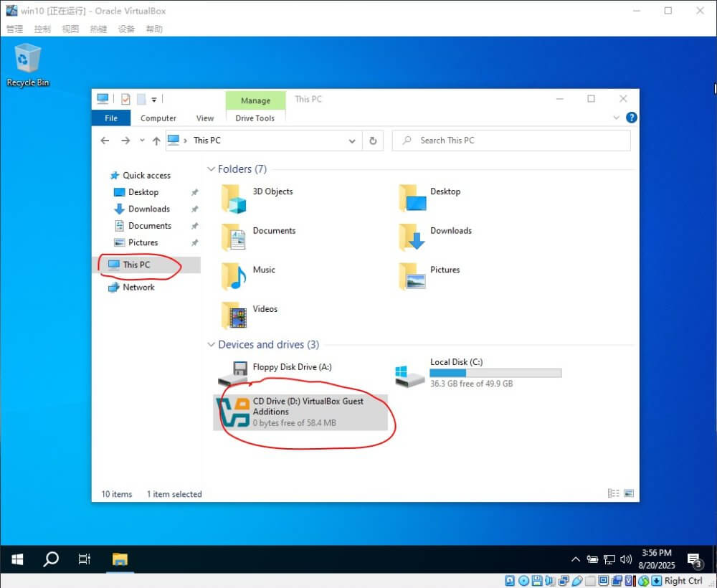Open the VirtualBox 帮助 menu
The image size is (717, 588).
[154, 29]
